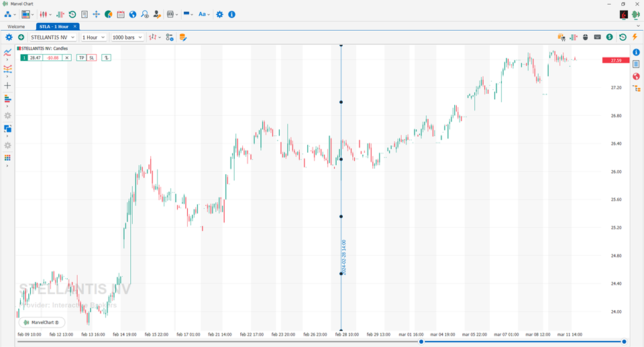
Task: Click the orders cart icon in chart toolbar
Action: tap(561, 38)
